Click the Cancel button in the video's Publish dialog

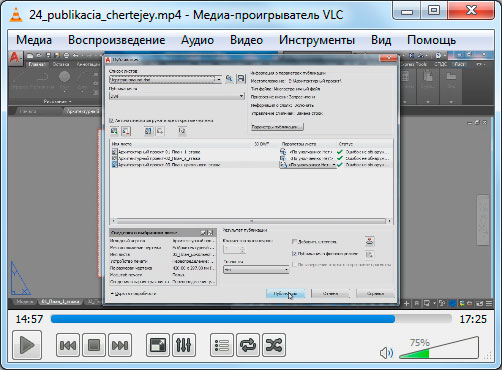coord(330,294)
